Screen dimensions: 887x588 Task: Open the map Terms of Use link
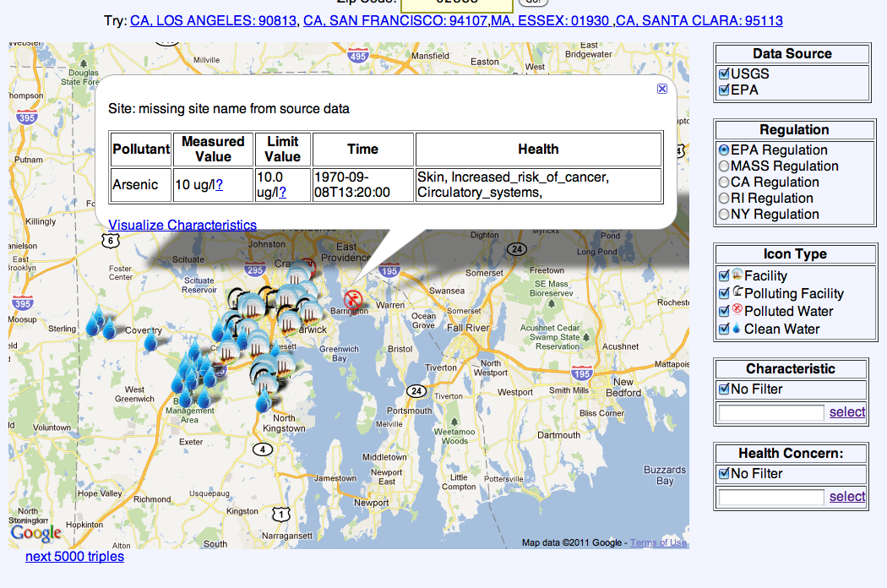[658, 542]
